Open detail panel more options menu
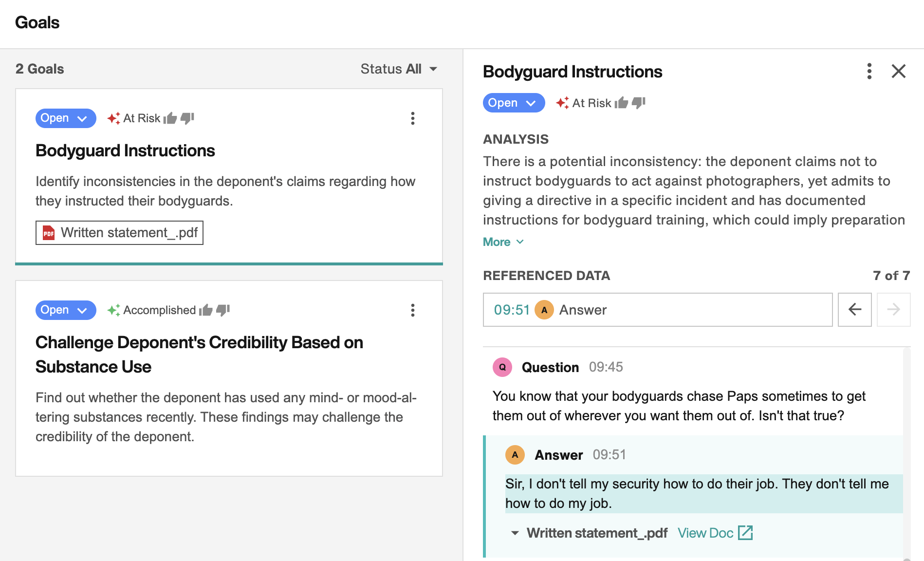This screenshot has width=924, height=561. tap(869, 71)
